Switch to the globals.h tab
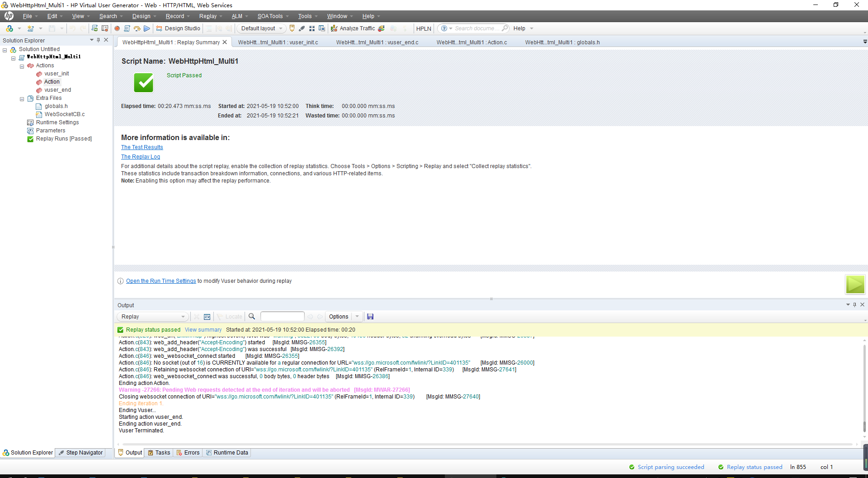 click(x=562, y=42)
